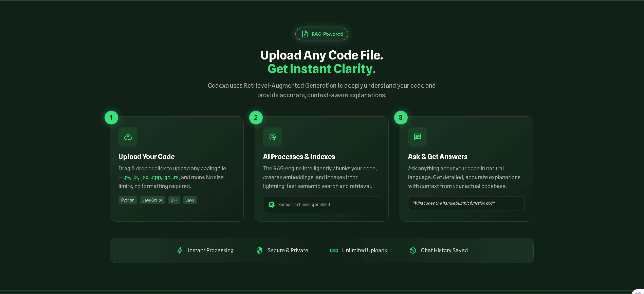644x294 pixels.
Task: Click the Secure & Private label
Action: point(288,250)
